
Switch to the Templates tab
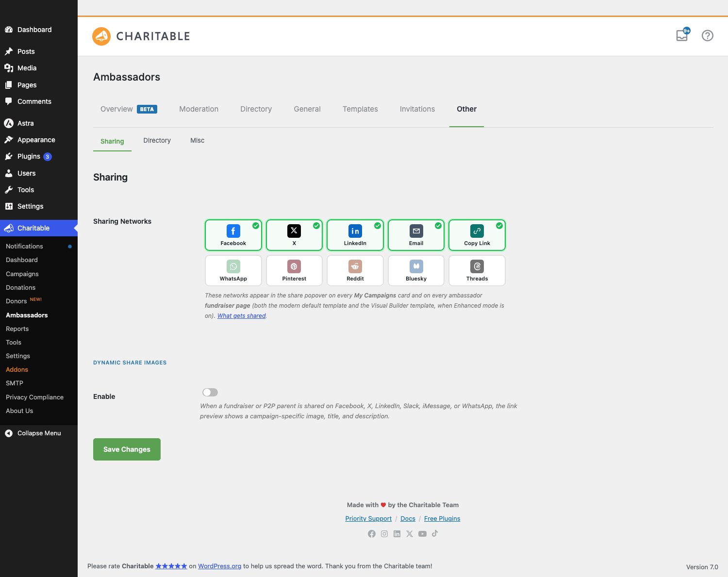(360, 109)
